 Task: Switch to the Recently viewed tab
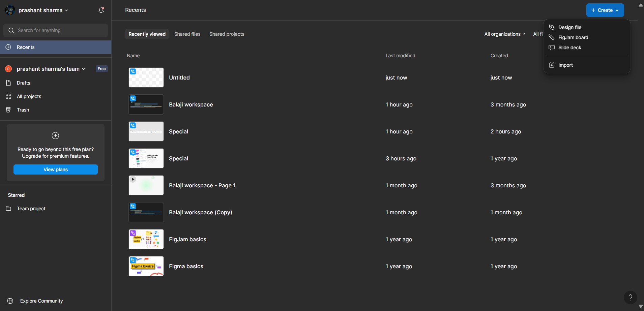[x=147, y=34]
